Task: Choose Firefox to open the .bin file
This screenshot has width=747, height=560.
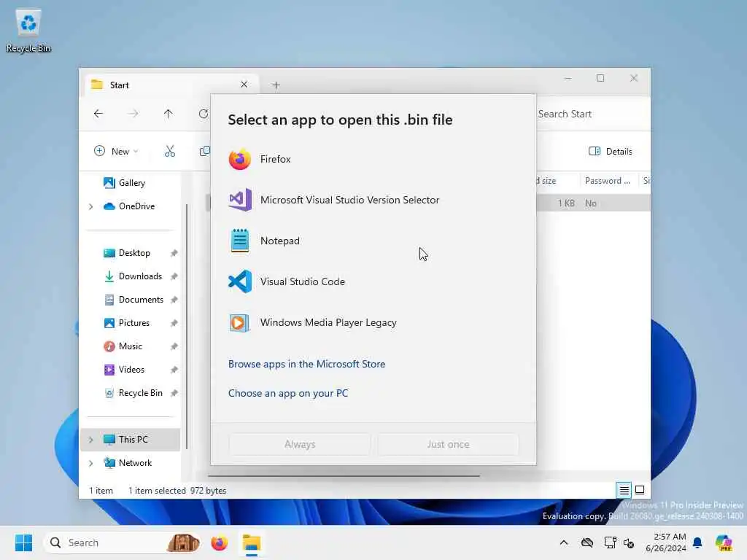Action: (373, 159)
